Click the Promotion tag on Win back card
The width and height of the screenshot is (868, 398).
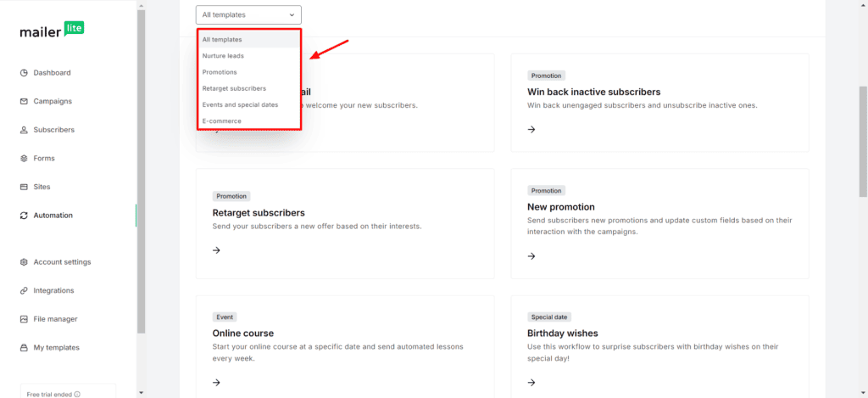[x=546, y=76]
